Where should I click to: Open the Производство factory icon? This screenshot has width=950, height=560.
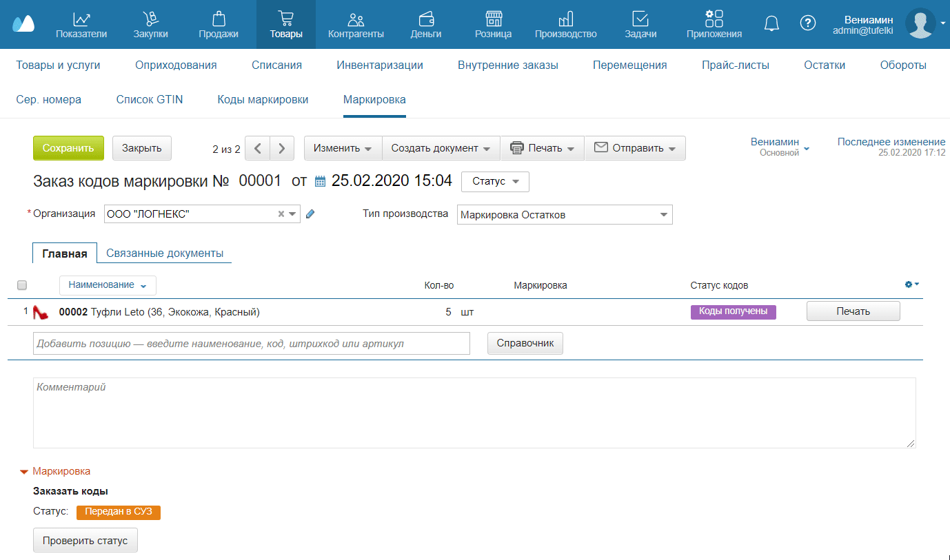point(565,19)
